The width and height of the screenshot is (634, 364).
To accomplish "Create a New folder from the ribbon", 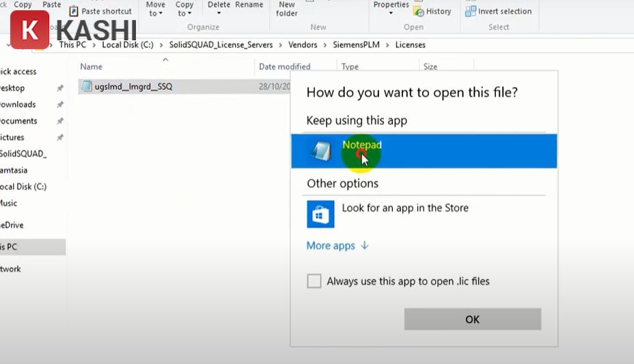I will click(287, 9).
